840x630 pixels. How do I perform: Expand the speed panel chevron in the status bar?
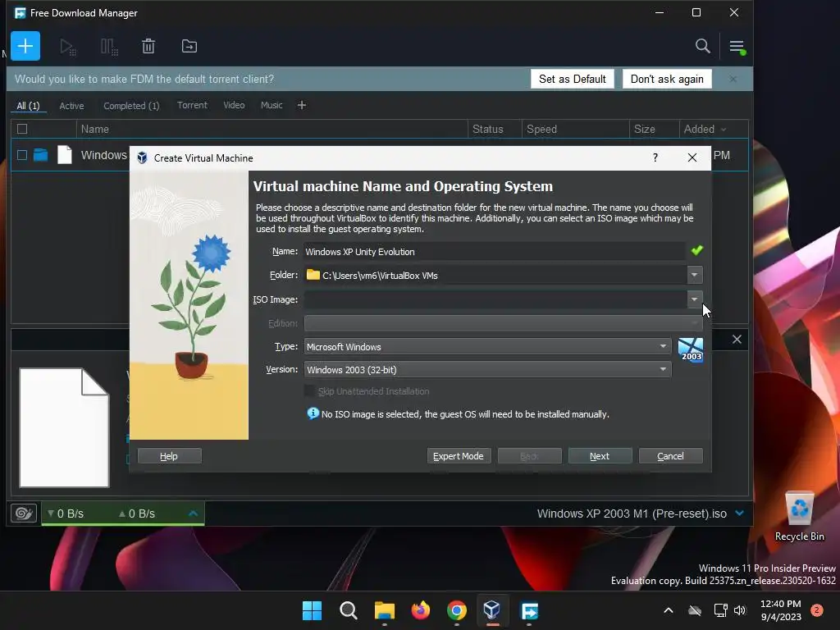click(194, 514)
